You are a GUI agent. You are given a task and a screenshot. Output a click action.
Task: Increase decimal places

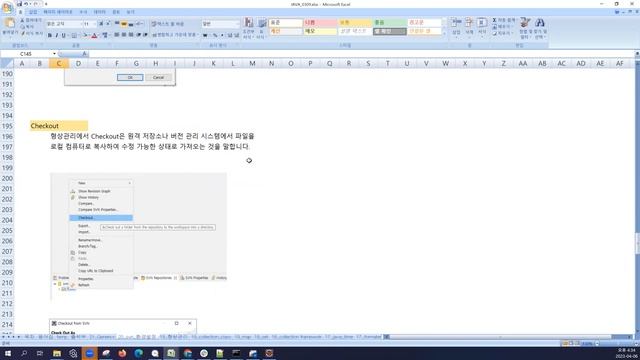click(x=230, y=35)
